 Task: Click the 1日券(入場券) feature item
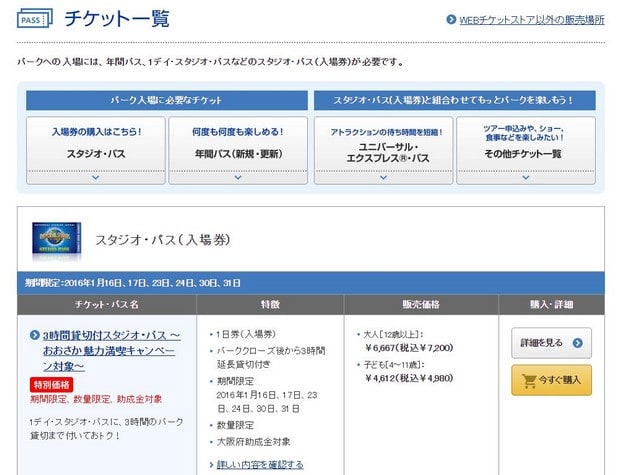(246, 334)
